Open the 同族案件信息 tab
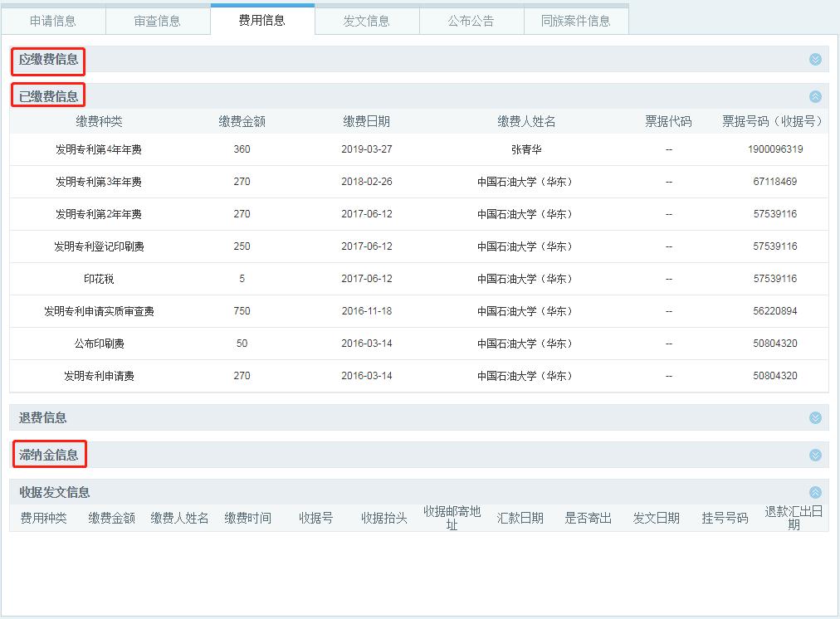This screenshot has height=619, width=840. click(x=576, y=21)
